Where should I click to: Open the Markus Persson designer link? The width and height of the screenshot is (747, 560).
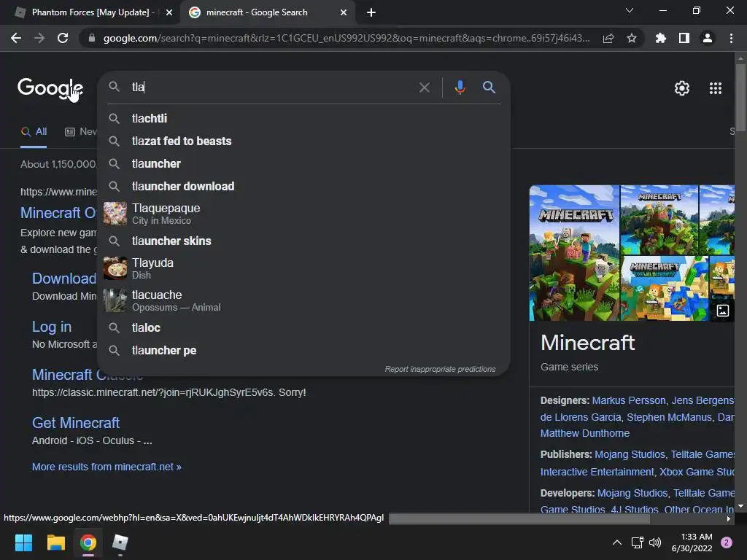point(628,400)
